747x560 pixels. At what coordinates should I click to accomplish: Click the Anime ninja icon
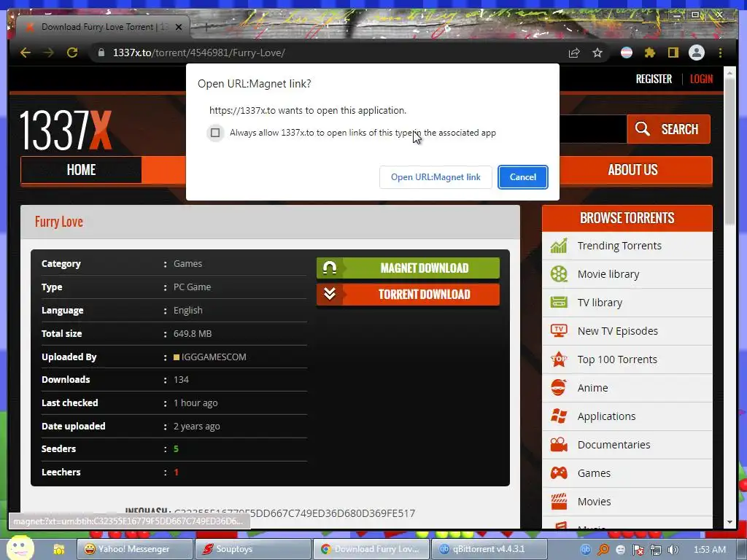(559, 388)
